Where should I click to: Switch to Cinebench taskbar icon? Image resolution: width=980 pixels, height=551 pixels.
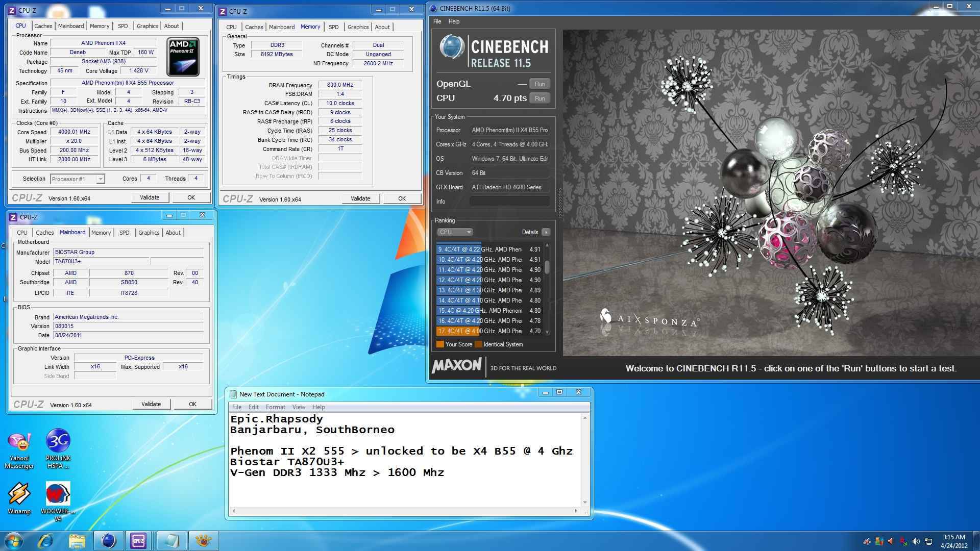108,541
